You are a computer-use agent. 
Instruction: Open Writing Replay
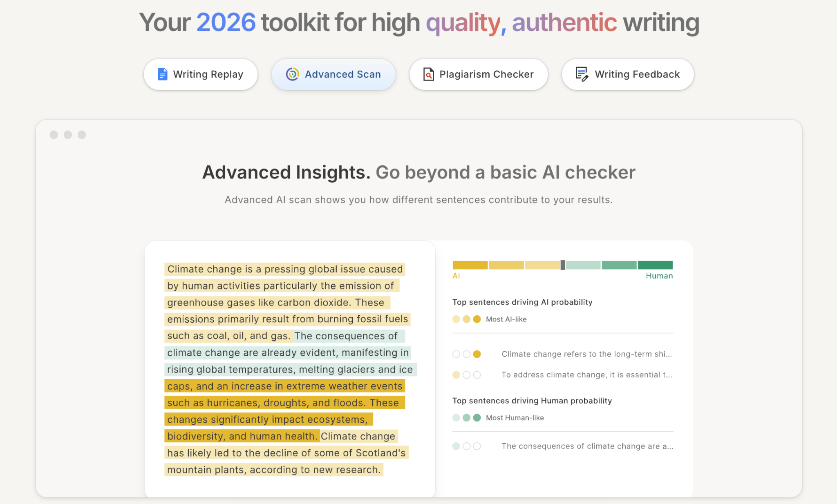(x=200, y=74)
